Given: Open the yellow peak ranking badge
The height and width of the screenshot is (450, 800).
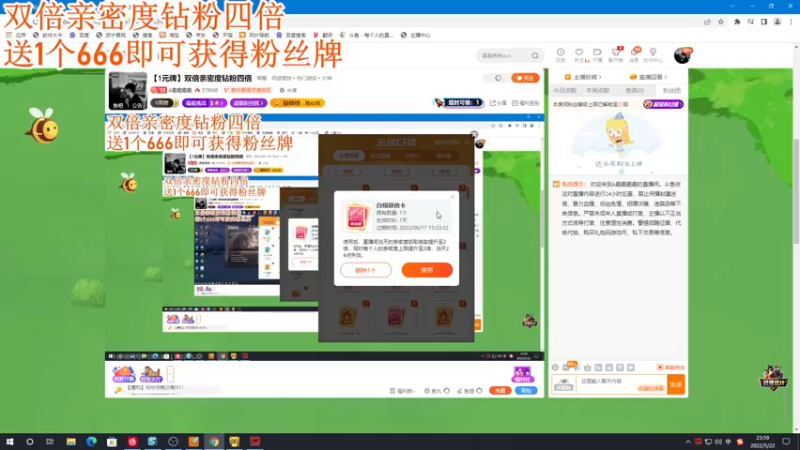Looking at the screenshot, I should 297,103.
